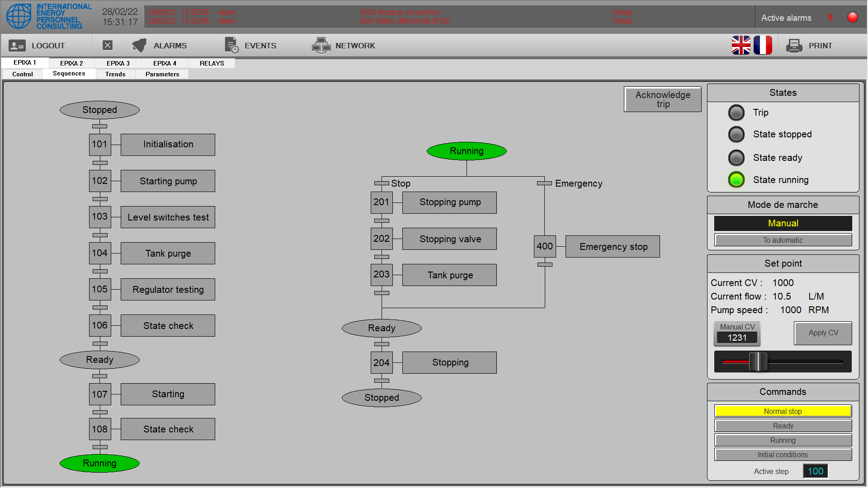The image size is (868, 488).
Task: Open the Parameters sub-tab
Action: pyautogui.click(x=162, y=74)
